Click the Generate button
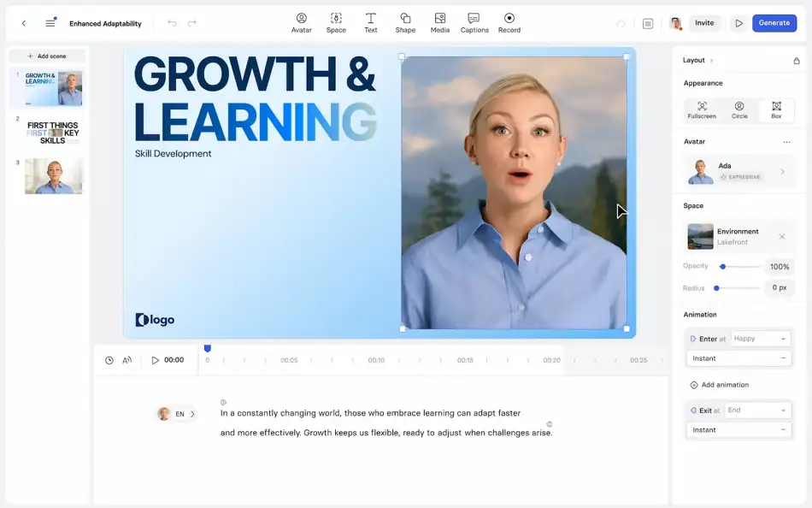Viewport: 812px width, 508px height. click(774, 23)
